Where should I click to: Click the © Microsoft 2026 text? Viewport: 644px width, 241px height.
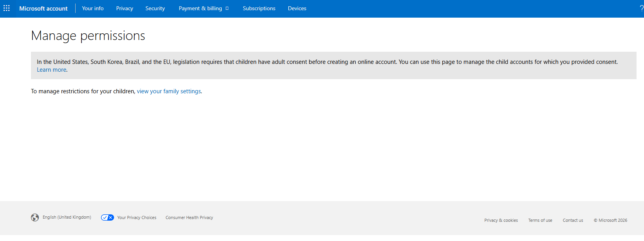610,220
